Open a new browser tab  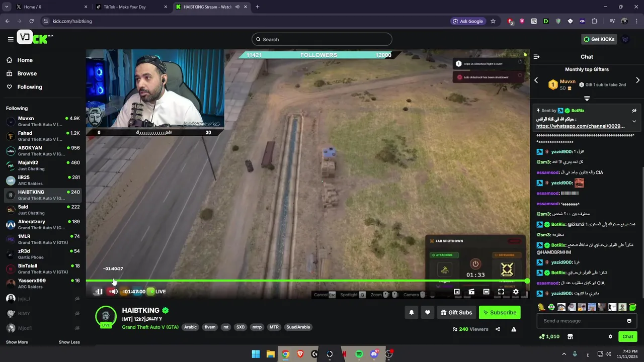pyautogui.click(x=258, y=7)
